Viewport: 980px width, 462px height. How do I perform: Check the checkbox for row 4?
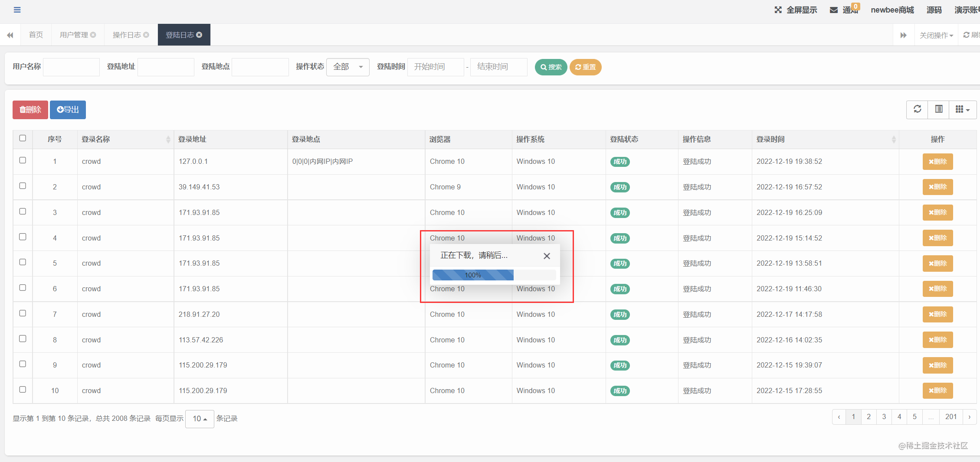click(23, 237)
